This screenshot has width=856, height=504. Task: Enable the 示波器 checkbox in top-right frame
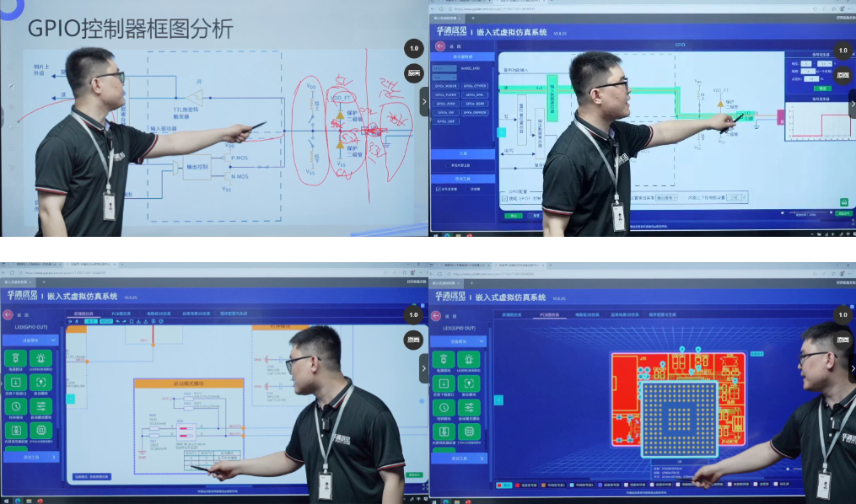(x=466, y=189)
